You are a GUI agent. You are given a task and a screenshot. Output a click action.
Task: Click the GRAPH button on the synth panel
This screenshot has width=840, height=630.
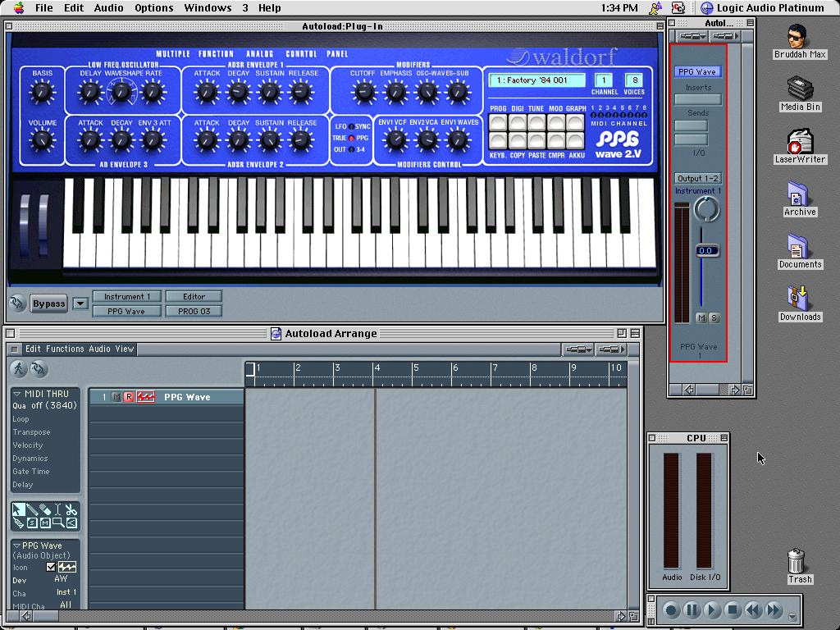tap(575, 123)
